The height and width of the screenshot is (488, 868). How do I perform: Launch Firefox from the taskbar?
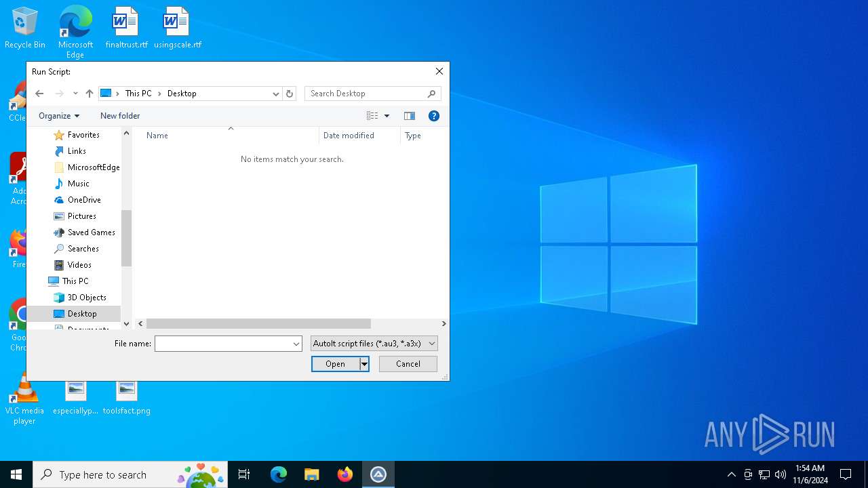pyautogui.click(x=345, y=474)
